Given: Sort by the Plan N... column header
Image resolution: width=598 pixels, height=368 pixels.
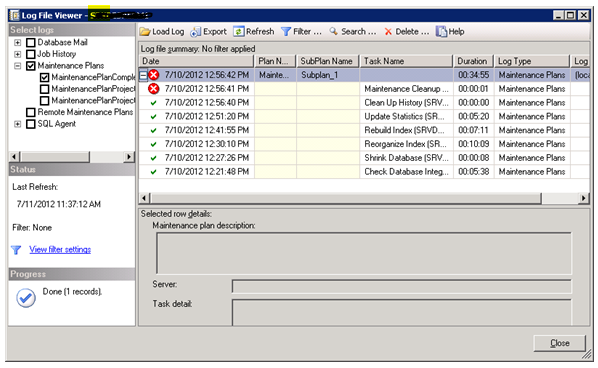Looking at the screenshot, I should pos(275,61).
